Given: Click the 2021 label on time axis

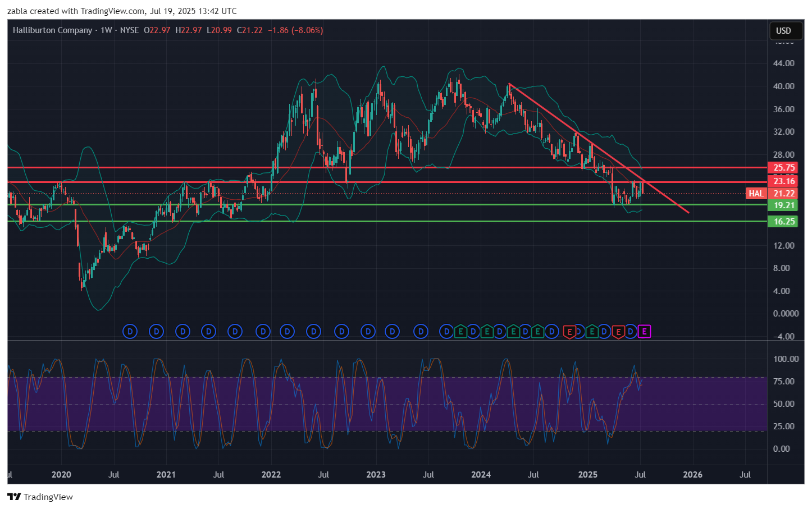Looking at the screenshot, I should tap(166, 475).
